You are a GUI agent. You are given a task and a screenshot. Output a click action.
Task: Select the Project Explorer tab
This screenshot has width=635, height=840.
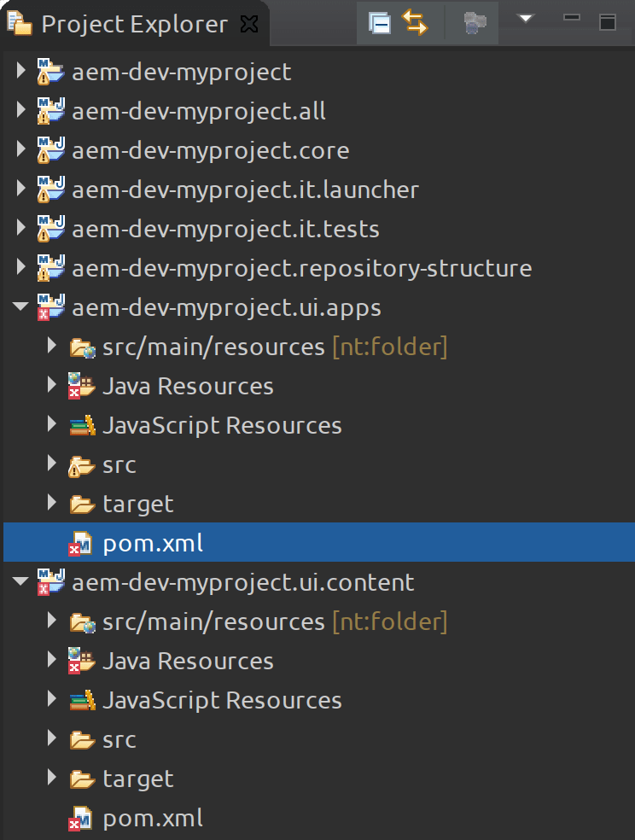click(x=135, y=24)
